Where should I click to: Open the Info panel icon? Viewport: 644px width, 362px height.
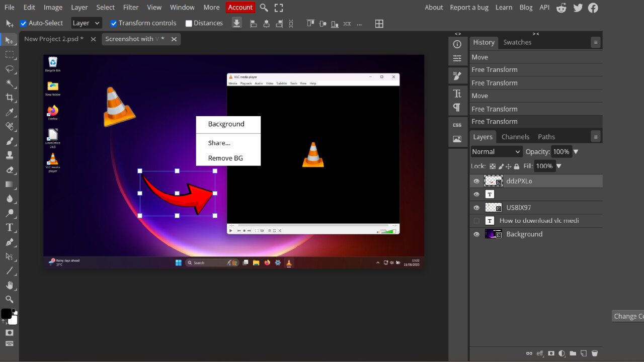pos(457,44)
